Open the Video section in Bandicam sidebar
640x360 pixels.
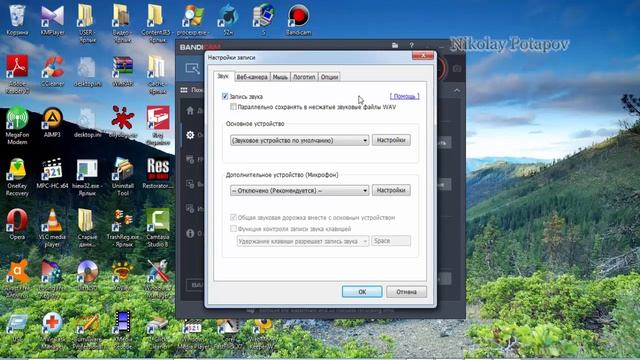[190, 184]
